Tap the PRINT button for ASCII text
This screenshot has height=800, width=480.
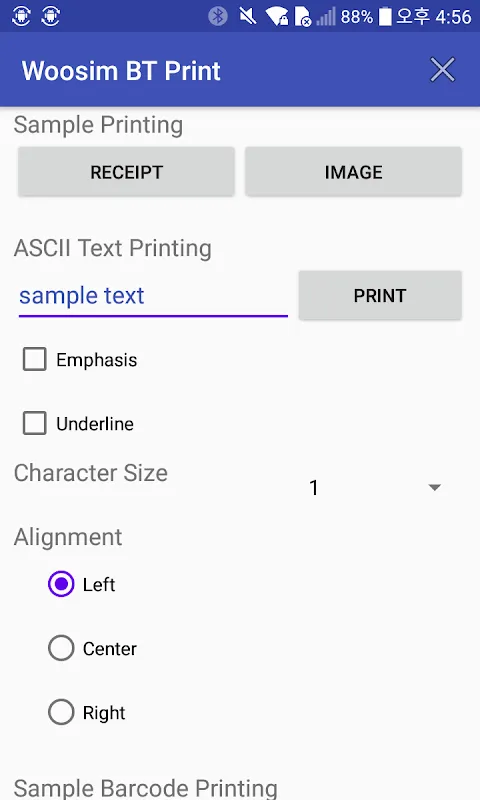(x=380, y=295)
